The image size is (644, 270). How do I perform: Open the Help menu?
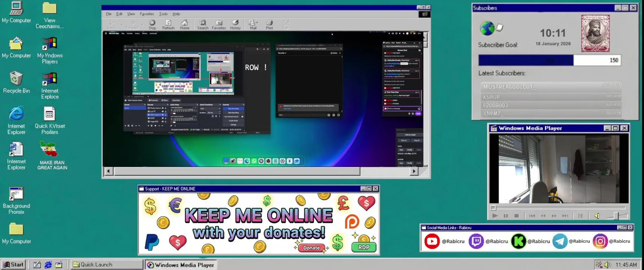coord(176,14)
